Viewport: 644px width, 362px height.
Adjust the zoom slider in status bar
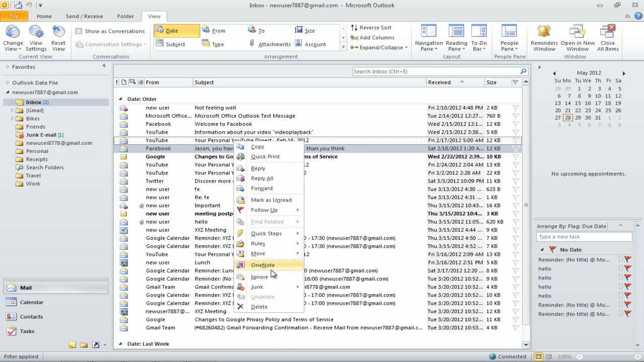tap(608, 356)
